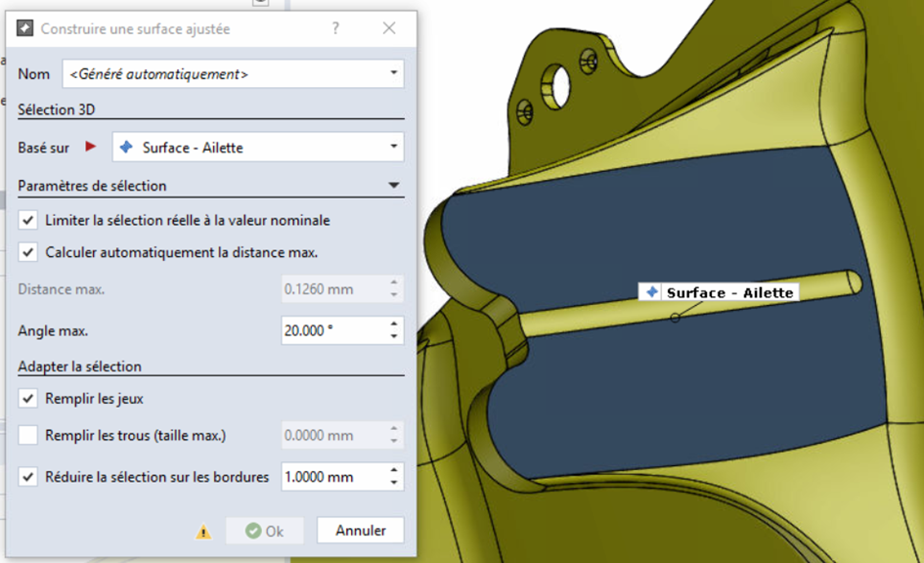The width and height of the screenshot is (924, 563).
Task: Disable the Remplir les jeux checkbox
Action: [27, 398]
